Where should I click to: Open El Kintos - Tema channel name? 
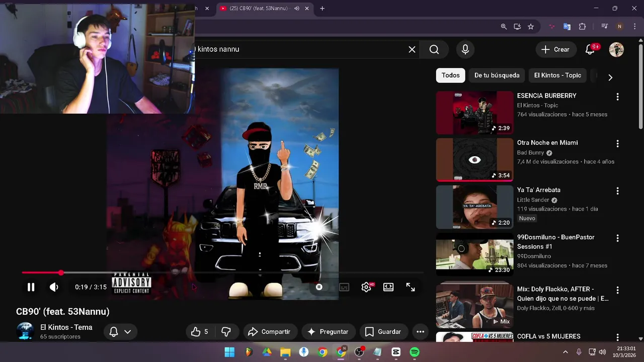tap(66, 327)
